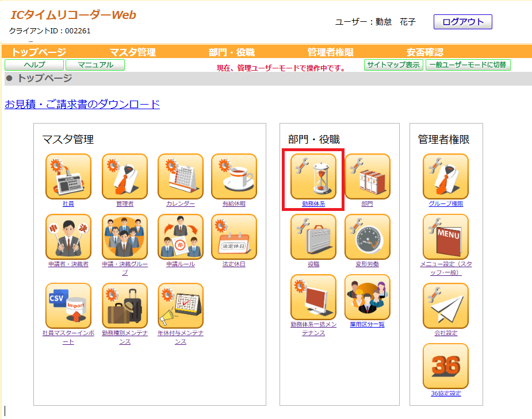Select the 有給休暇 coffee cup icon
This screenshot has width=532, height=419.
click(234, 176)
